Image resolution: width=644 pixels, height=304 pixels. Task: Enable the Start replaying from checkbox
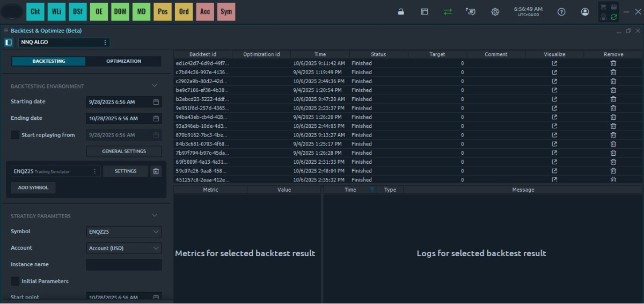pos(15,135)
